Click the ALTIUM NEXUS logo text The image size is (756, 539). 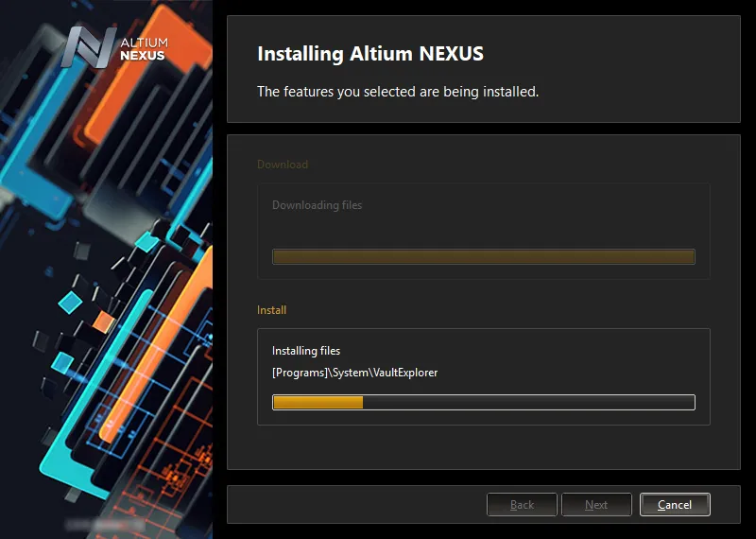click(x=144, y=49)
